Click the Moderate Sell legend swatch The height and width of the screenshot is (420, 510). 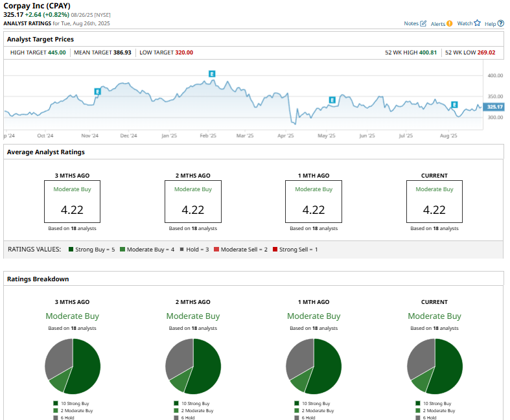pyautogui.click(x=216, y=249)
